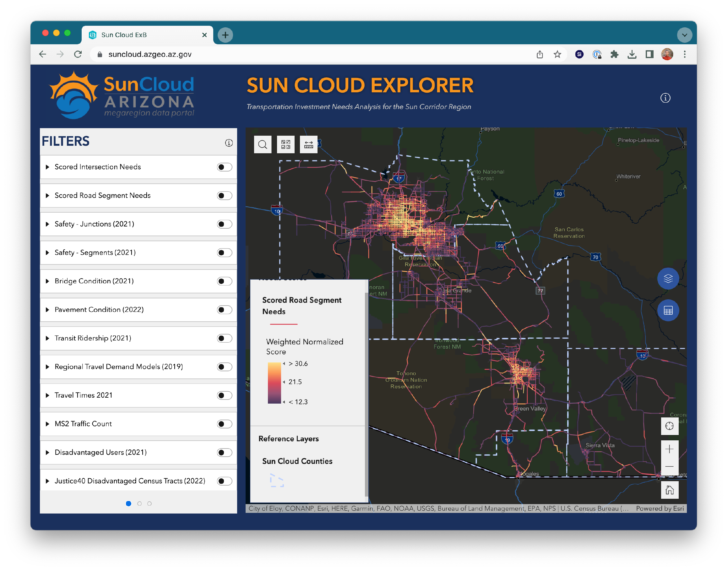Return map to home extent

(670, 490)
